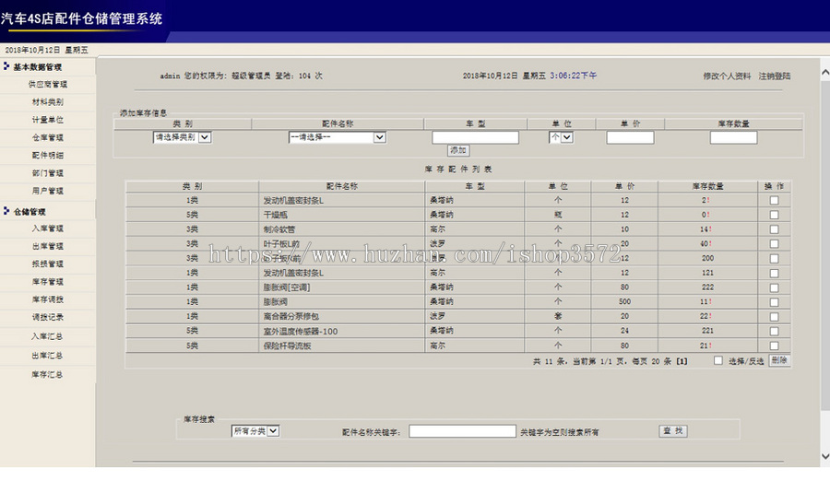
Task: Tick checkbox for 膨胀阀 row priced 500
Action: pyautogui.click(x=774, y=302)
